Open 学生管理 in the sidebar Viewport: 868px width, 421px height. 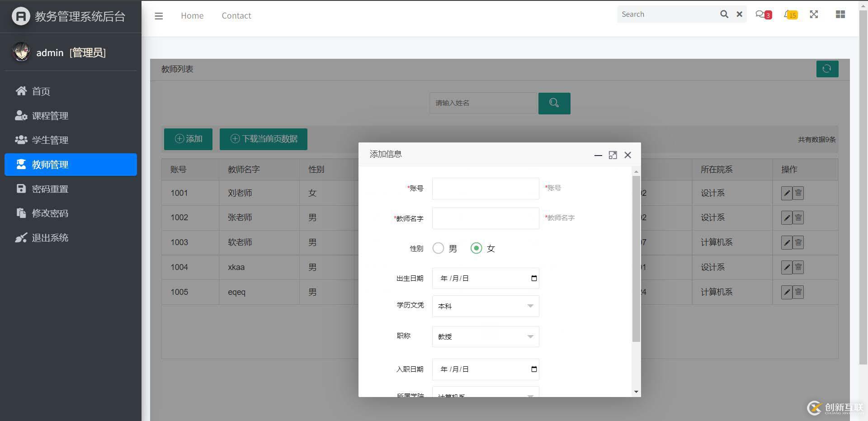pos(50,140)
